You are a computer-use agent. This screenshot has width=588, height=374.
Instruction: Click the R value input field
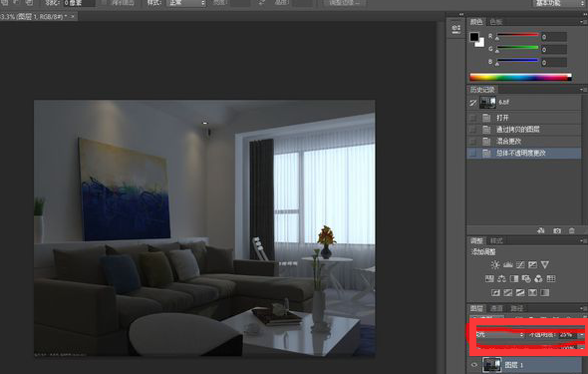(x=553, y=37)
